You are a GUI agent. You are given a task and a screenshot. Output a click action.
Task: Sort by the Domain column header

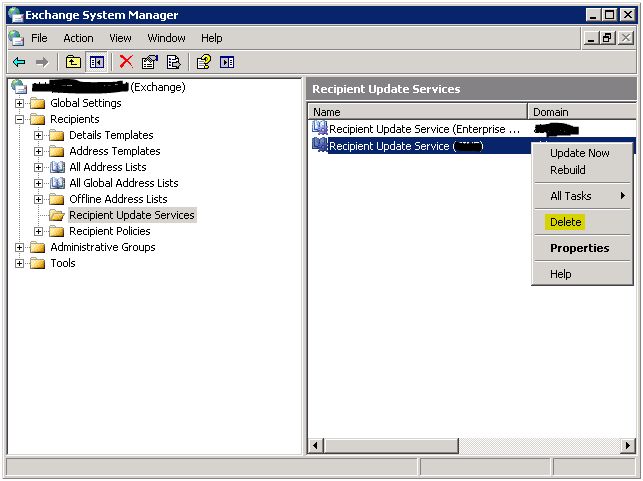[x=582, y=112]
